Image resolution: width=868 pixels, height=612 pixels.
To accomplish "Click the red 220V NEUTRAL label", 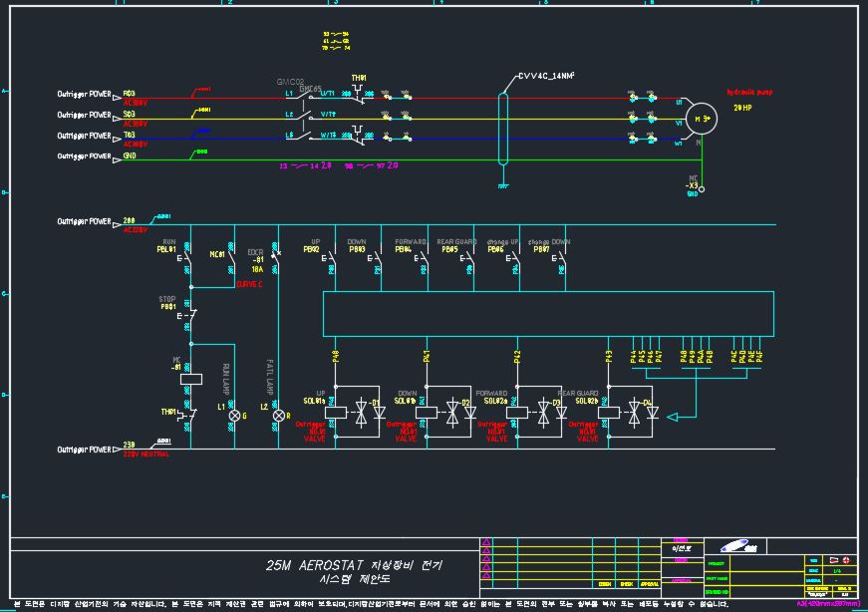I will [x=146, y=455].
